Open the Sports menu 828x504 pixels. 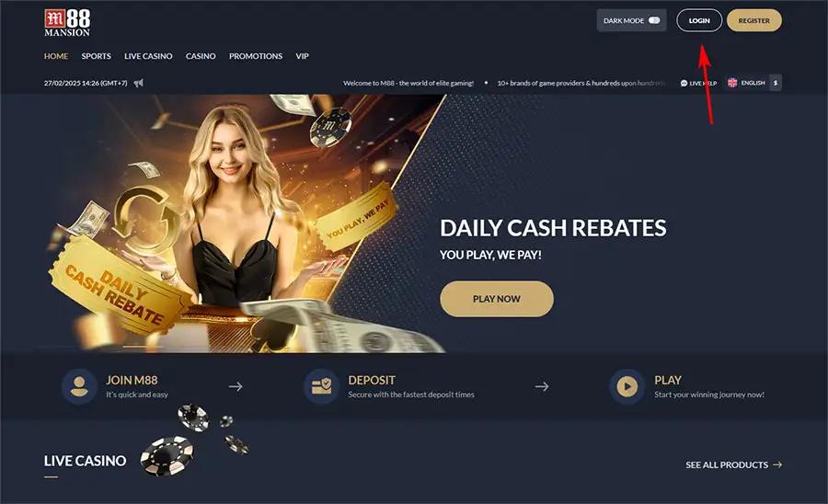click(96, 56)
